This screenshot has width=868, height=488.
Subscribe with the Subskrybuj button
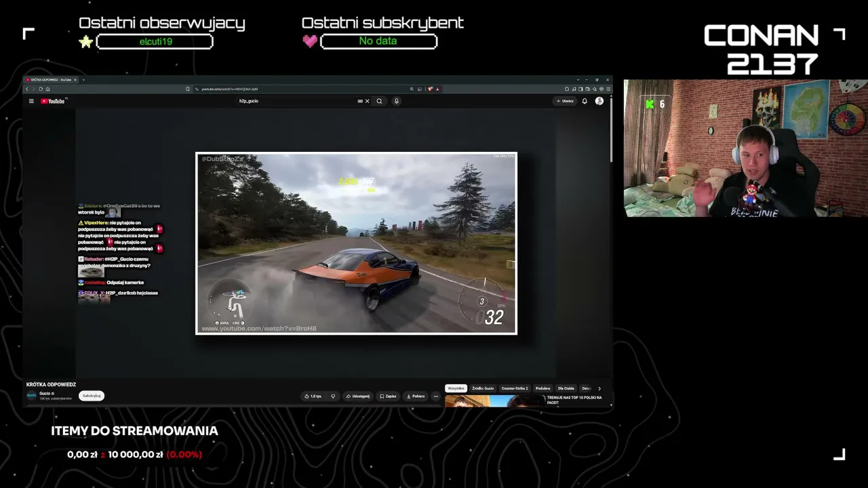(x=92, y=396)
